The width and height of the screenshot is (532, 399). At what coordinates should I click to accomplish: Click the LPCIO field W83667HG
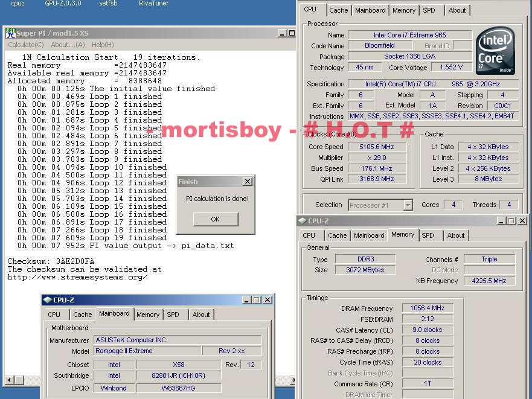click(179, 388)
